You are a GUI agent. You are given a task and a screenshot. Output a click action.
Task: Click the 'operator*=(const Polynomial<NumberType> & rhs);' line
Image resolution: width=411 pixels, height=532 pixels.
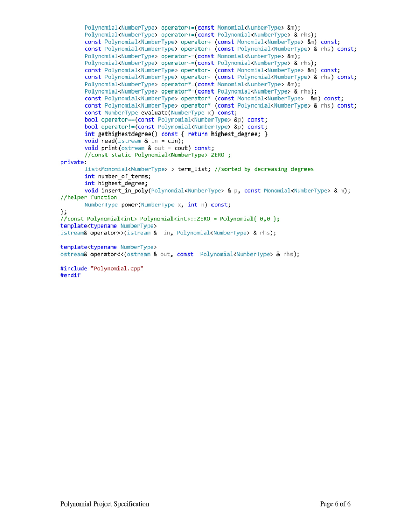(x=201, y=91)
